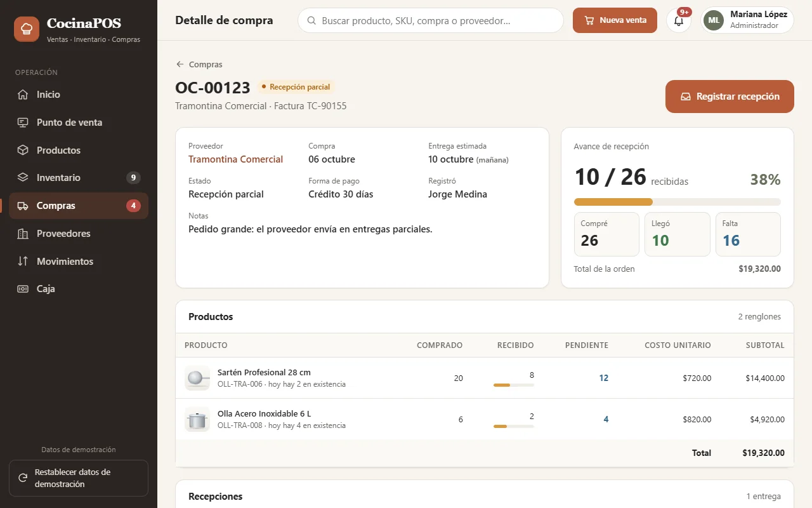812x508 pixels.
Task: Click the Caja cash icon
Action: pos(23,289)
